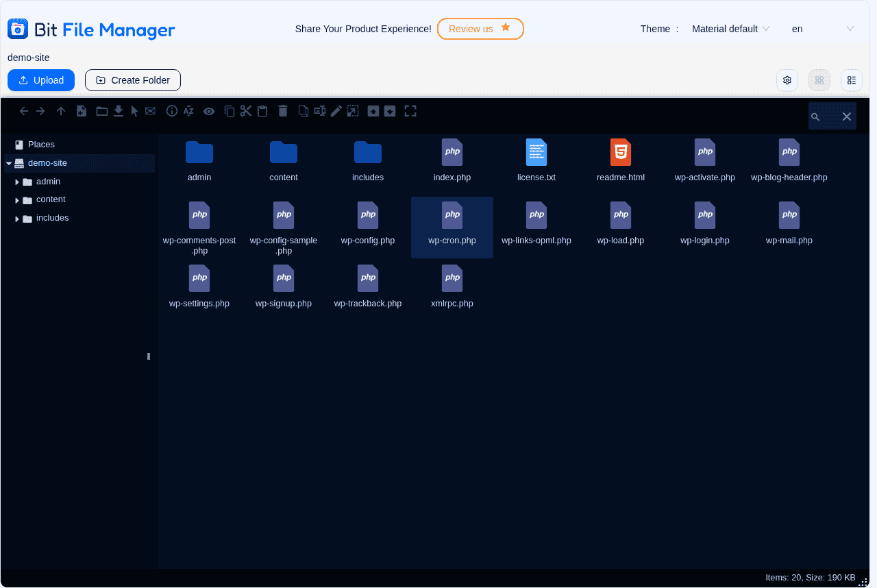Open the Theme dropdown Material default

(730, 29)
